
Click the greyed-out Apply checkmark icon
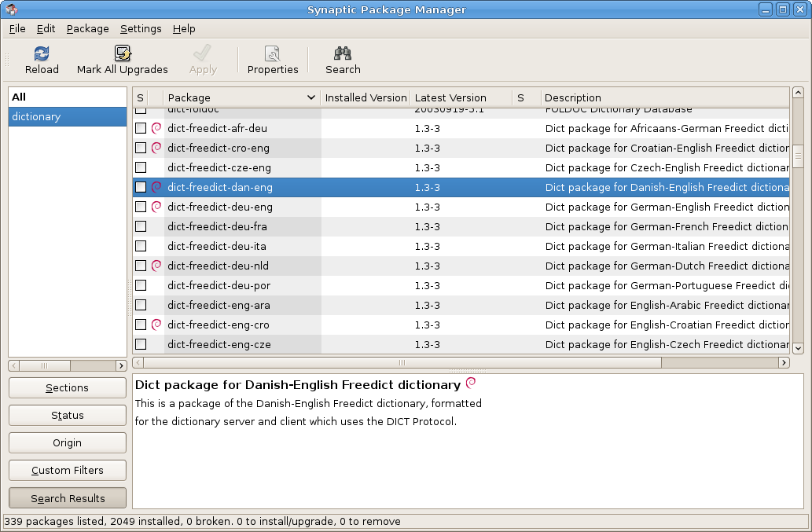coord(202,53)
